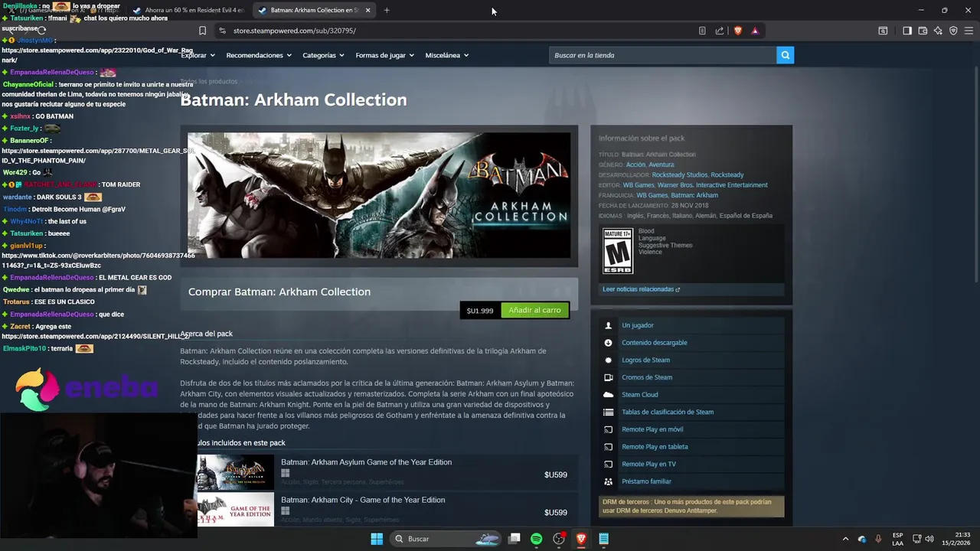Expand the Categorías dropdown menu

click(x=323, y=55)
